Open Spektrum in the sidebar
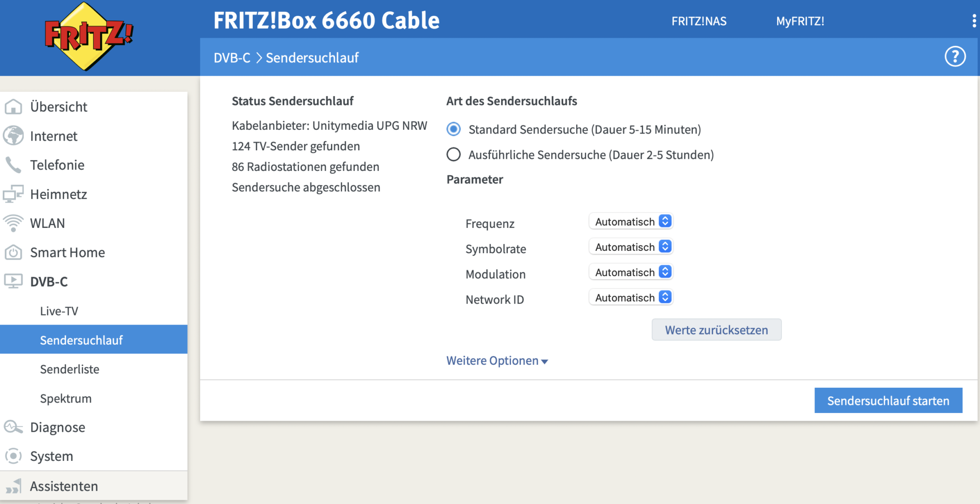 (66, 399)
